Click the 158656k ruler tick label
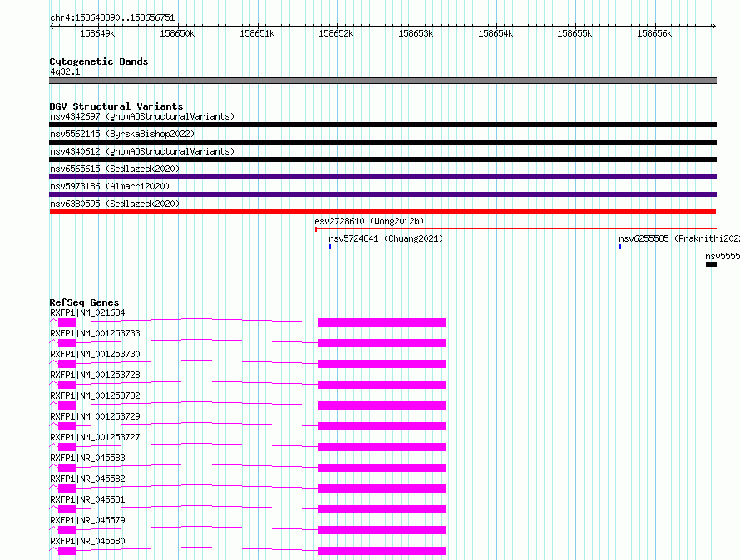Screen dimensions: 740x560 [654, 33]
